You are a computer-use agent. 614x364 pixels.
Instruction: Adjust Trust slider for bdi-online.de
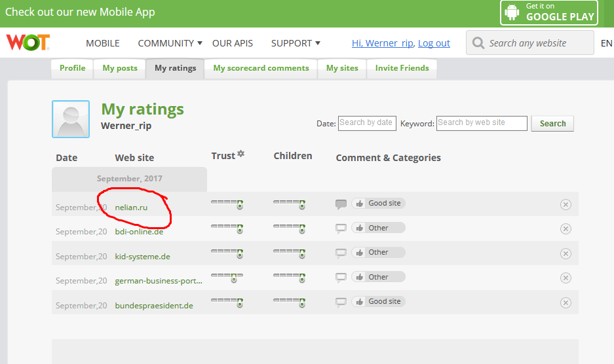coord(227,228)
